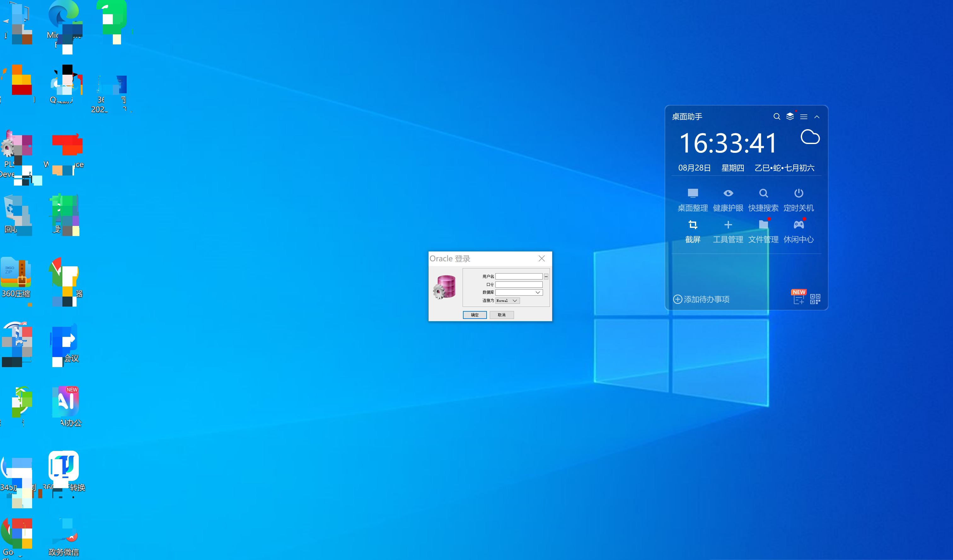This screenshot has height=560, width=953.
Task: Click the layers icon in 桌面助手 header
Action: [790, 116]
